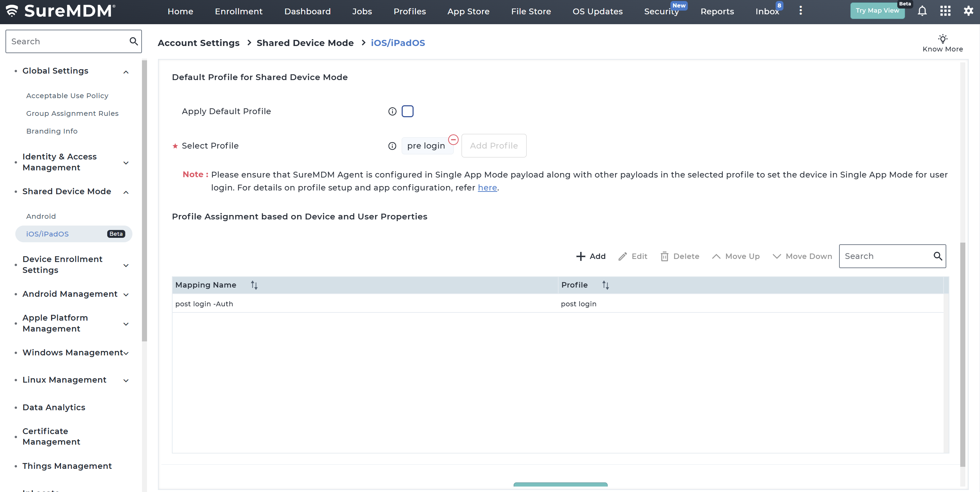Open the three-dot more menu
This screenshot has width=980, height=492.
pos(800,11)
